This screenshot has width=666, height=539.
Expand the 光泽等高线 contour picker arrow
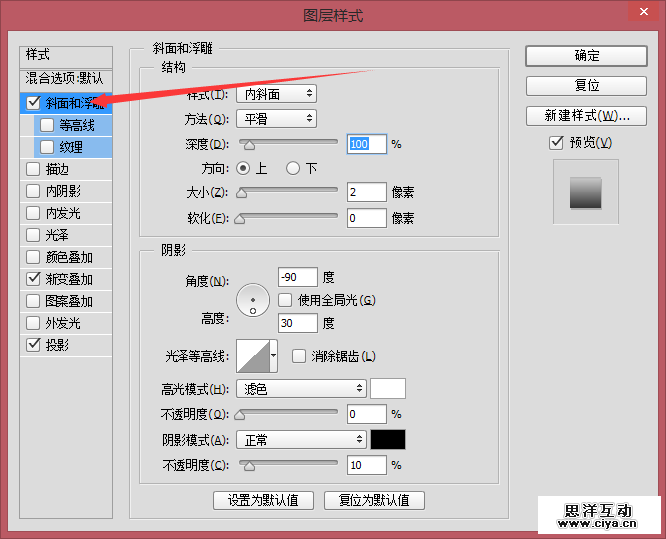tap(274, 356)
